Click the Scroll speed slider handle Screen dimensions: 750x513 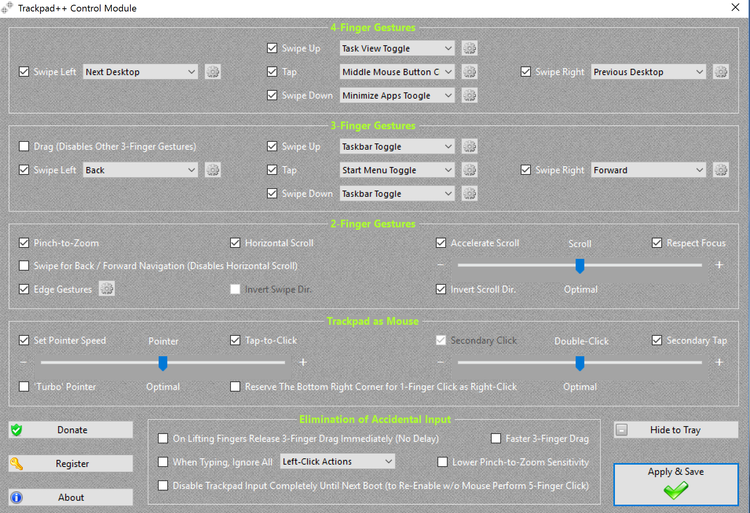(x=580, y=266)
